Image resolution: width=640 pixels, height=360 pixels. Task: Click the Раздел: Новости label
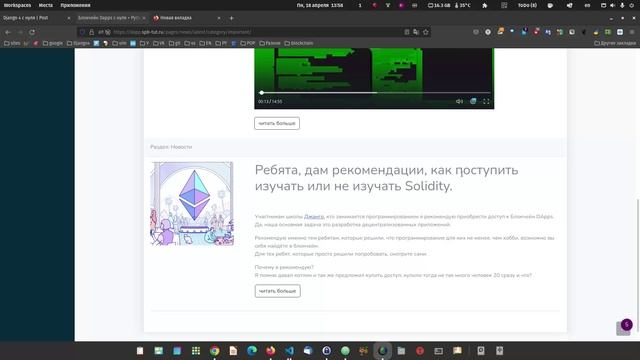pyautogui.click(x=171, y=147)
